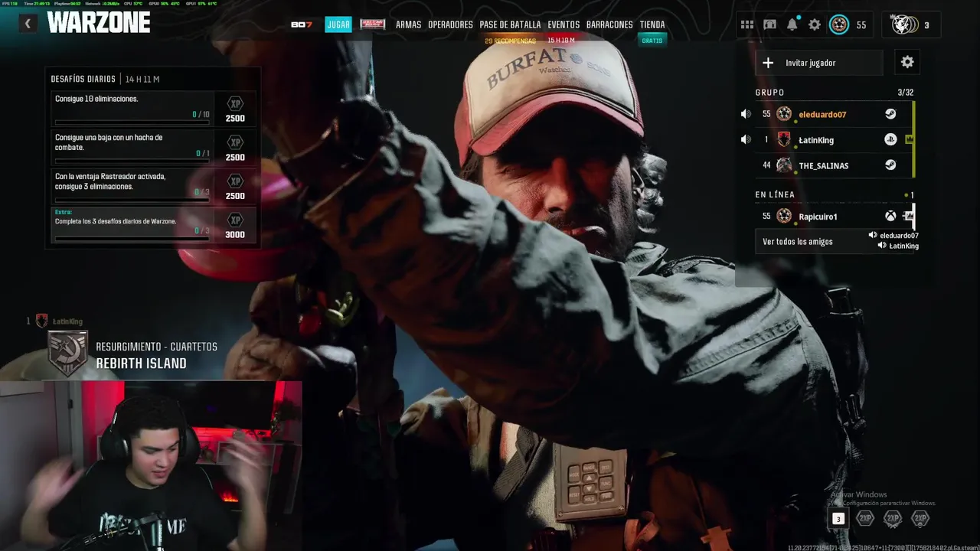Image resolution: width=980 pixels, height=551 pixels.
Task: Click the party leader crown beside ŁatinKing
Action: coord(910,139)
